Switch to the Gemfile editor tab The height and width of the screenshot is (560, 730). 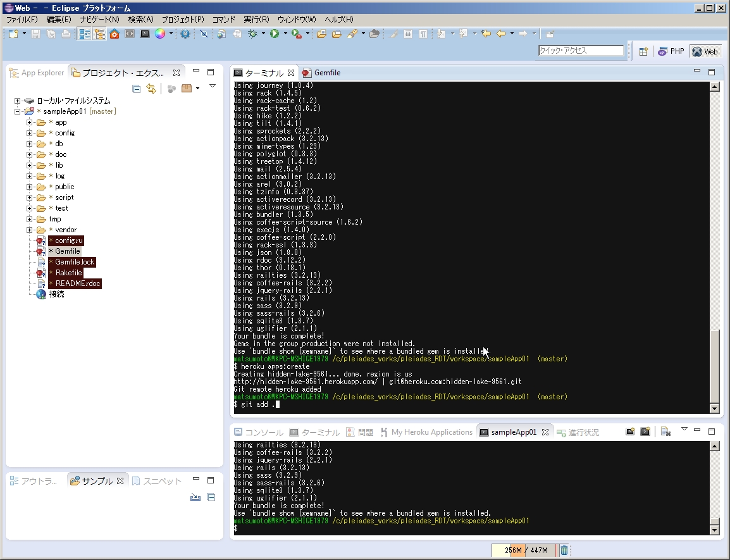[x=322, y=73]
